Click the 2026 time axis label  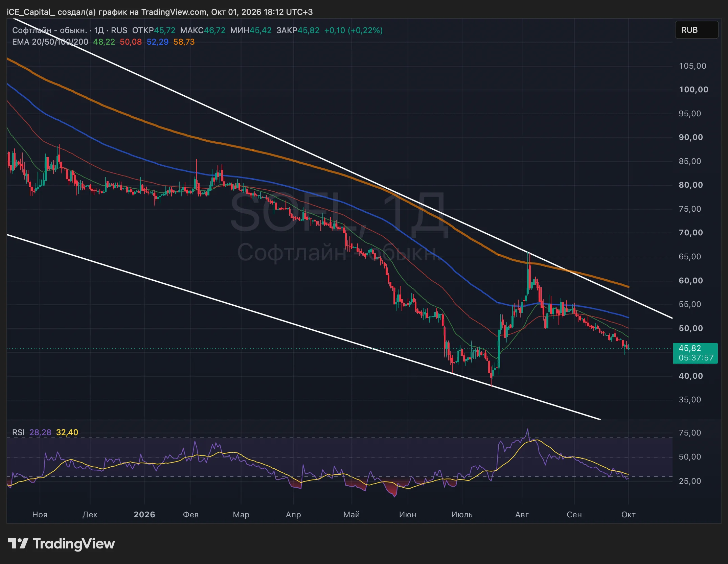144,514
